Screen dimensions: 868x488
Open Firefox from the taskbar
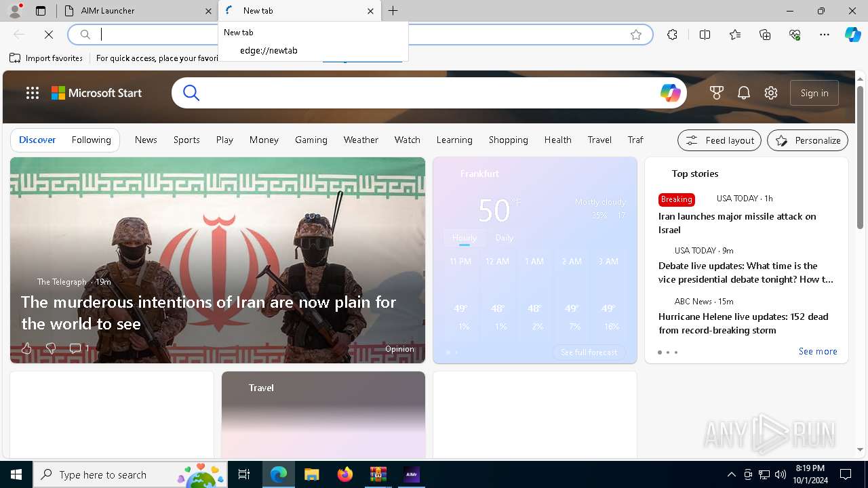[345, 474]
